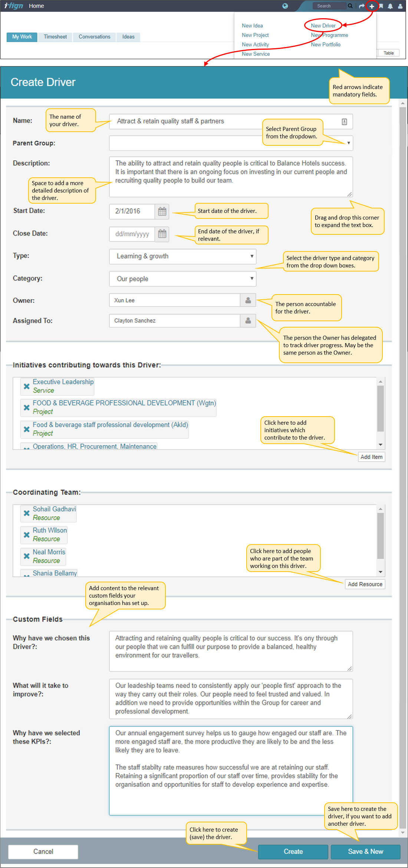
Task: Click scroll-down arrow of Coordinating Team list
Action: click(x=380, y=572)
